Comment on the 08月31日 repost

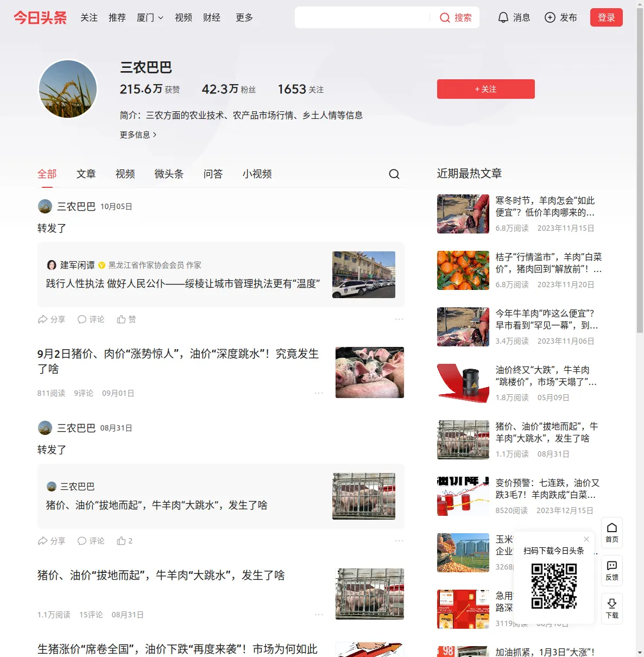[x=91, y=541]
